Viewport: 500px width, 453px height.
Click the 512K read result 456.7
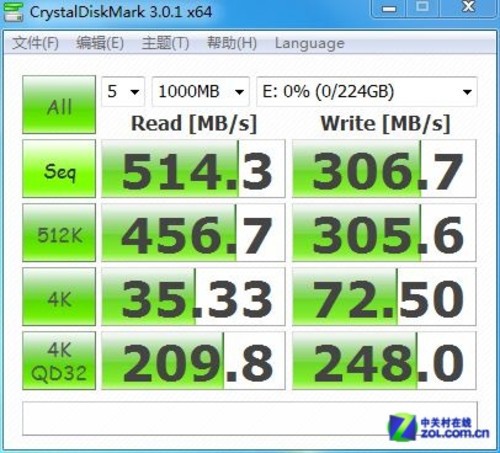(193, 233)
